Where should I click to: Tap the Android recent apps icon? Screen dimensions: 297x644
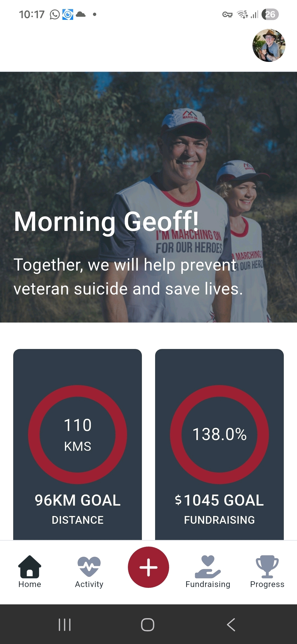(65, 625)
